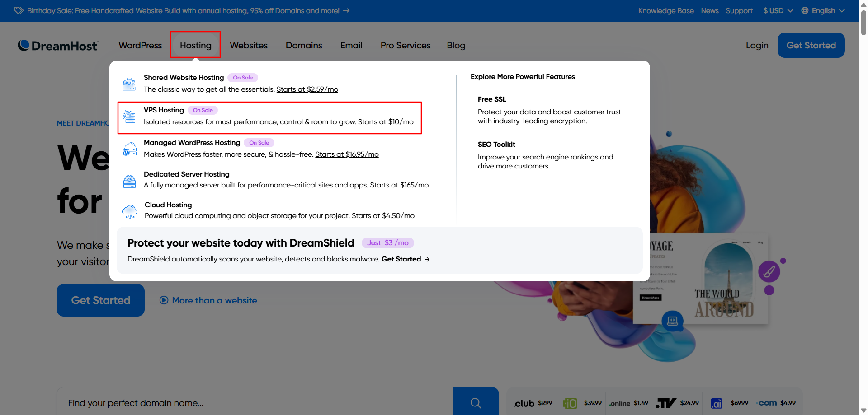
Task: Open the Websites menu
Action: click(x=249, y=45)
